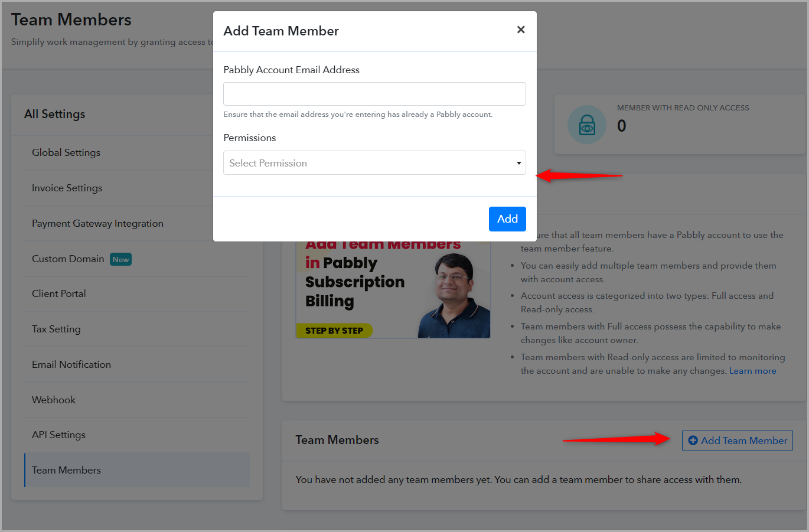Click the read-only access eye lock icon
Image resolution: width=809 pixels, height=532 pixels.
[587, 125]
